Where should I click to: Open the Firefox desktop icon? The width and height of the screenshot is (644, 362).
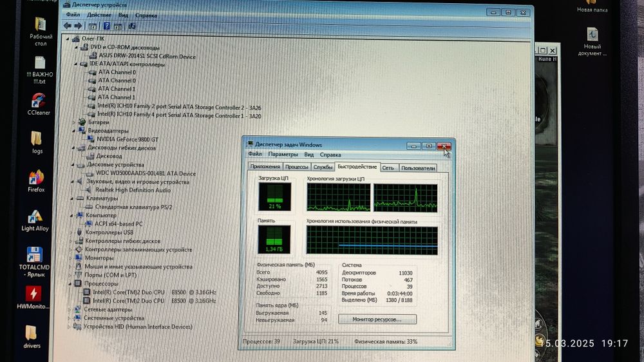click(36, 181)
